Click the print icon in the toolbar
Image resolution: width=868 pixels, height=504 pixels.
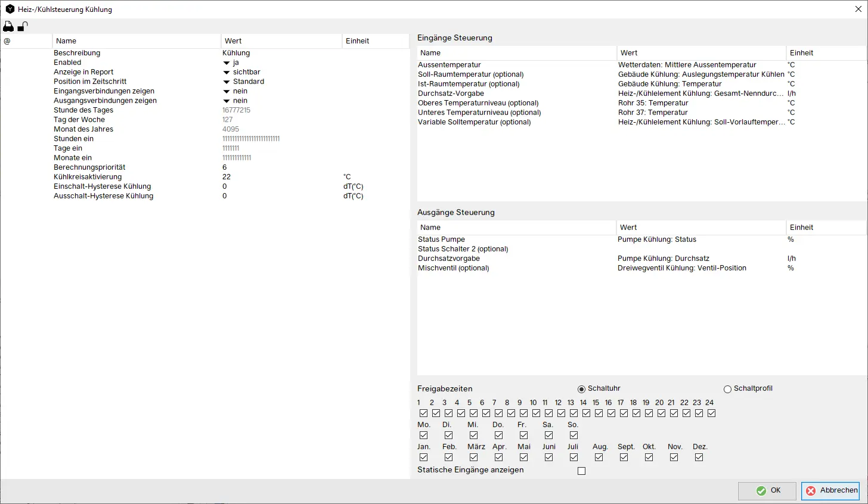point(8,26)
